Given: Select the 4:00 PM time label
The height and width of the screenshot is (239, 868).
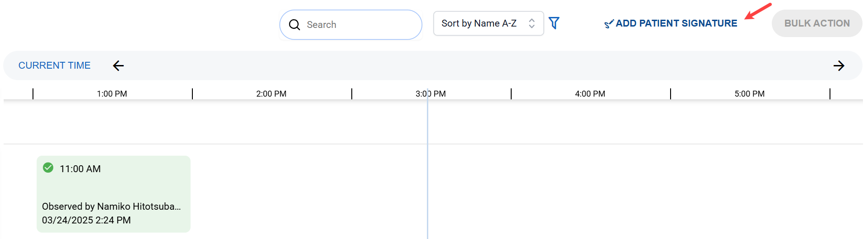Looking at the screenshot, I should click(x=590, y=94).
